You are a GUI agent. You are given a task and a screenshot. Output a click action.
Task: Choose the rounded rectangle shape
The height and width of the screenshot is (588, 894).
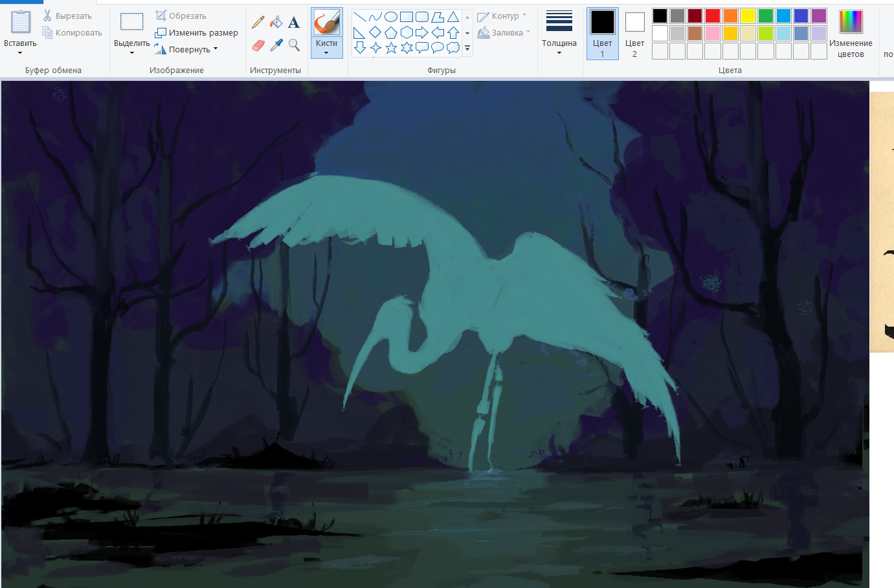[x=422, y=17]
